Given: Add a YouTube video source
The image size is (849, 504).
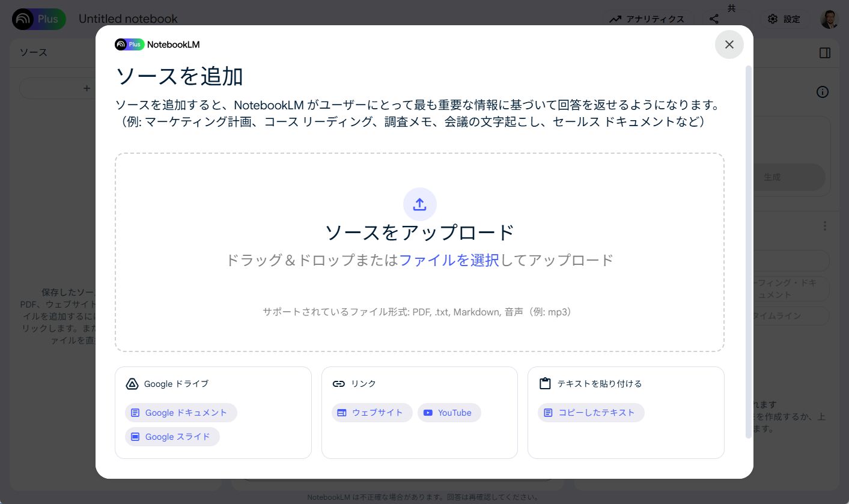Looking at the screenshot, I should click(x=449, y=413).
